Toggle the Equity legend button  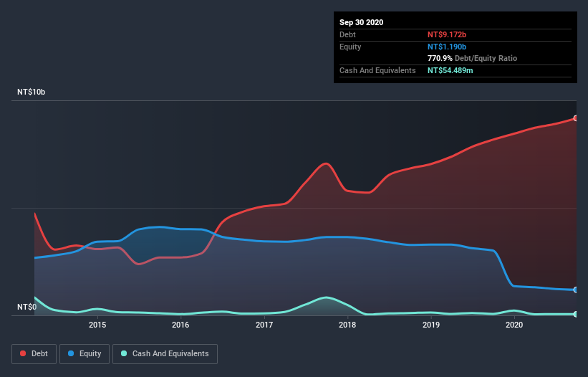coord(85,354)
